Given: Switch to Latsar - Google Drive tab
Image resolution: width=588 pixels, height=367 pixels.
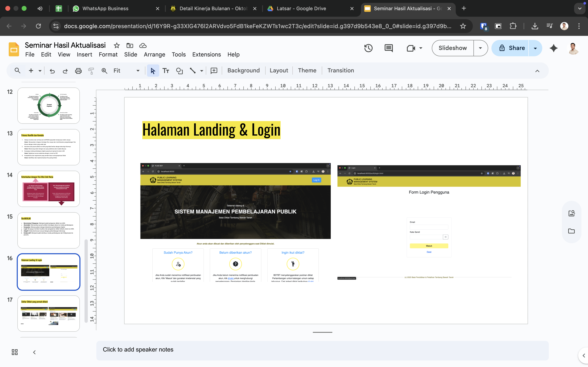Looking at the screenshot, I should [301, 9].
